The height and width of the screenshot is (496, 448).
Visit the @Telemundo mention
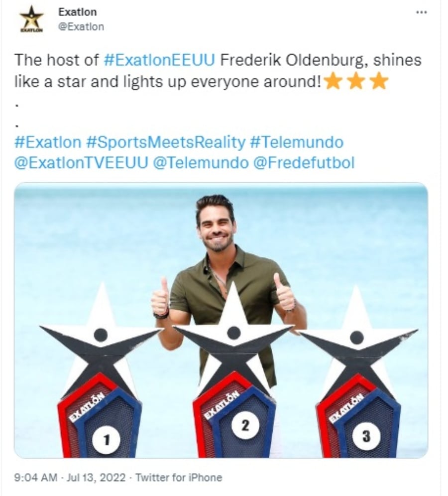click(201, 162)
